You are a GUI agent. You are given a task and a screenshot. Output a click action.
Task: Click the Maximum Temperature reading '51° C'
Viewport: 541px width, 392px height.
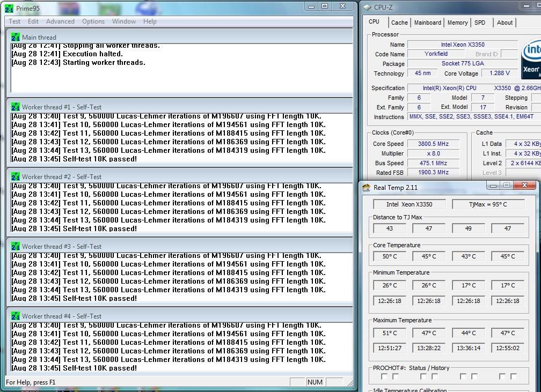(x=390, y=333)
